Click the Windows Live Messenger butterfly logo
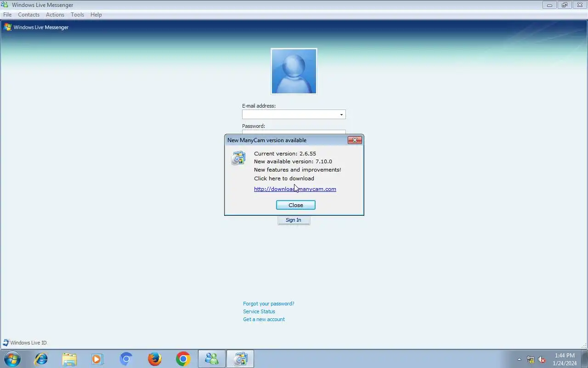The image size is (588, 368). click(x=7, y=27)
